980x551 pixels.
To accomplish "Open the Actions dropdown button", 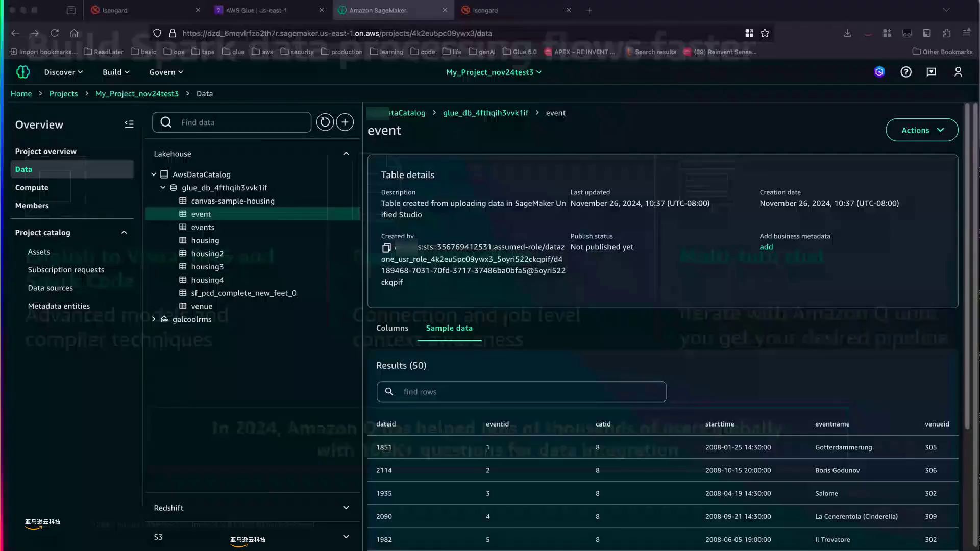I will click(922, 130).
